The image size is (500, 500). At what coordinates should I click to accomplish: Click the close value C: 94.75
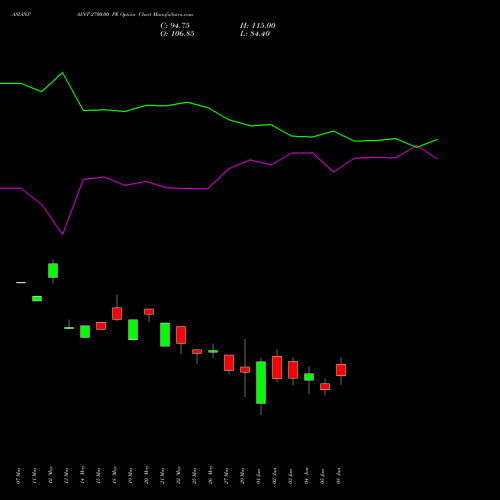[175, 26]
